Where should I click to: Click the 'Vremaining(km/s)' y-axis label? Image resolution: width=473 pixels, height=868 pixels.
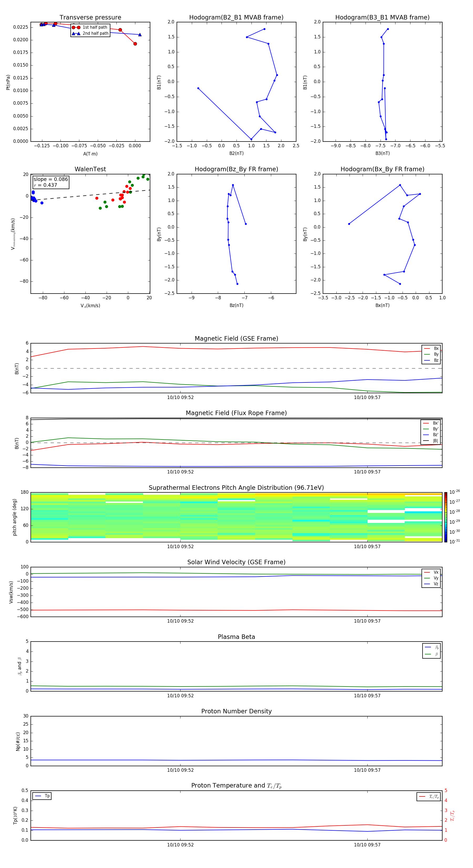pyautogui.click(x=13, y=234)
